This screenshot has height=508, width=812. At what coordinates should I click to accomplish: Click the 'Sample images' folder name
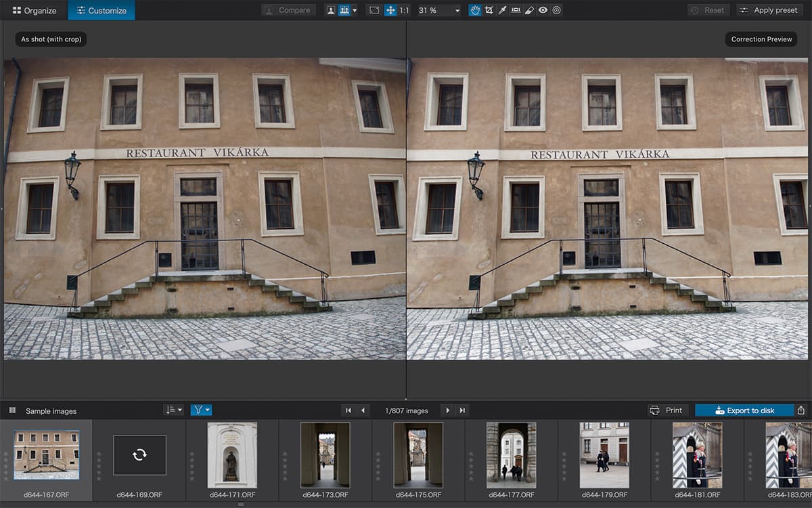click(51, 411)
